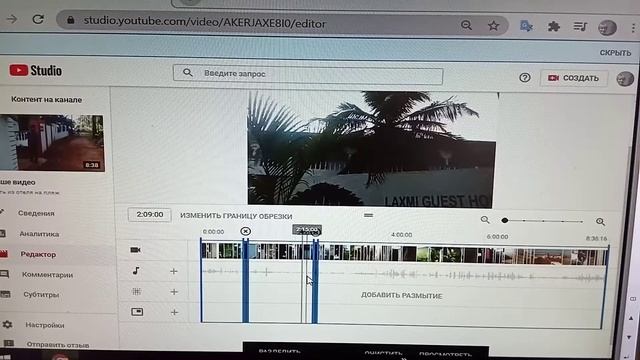Click the Введите запрос search field
The width and height of the screenshot is (640, 360).
pyautogui.click(x=308, y=74)
